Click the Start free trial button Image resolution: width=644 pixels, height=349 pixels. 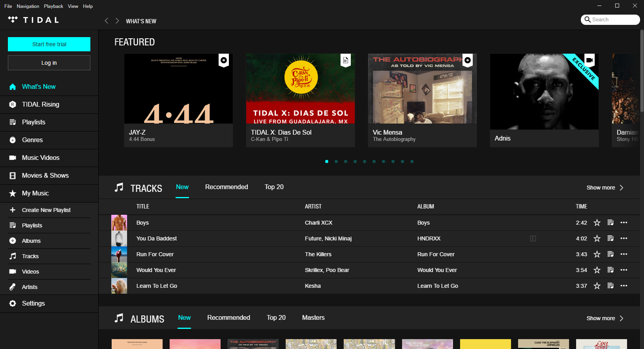click(49, 44)
